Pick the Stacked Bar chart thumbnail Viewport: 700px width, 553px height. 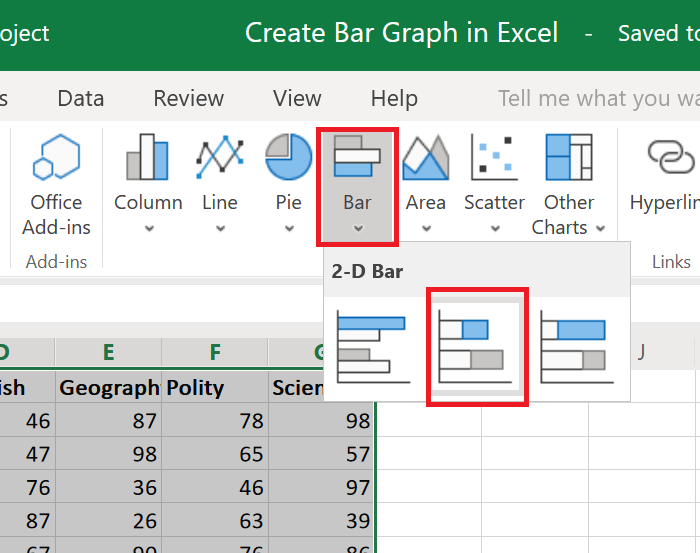[x=476, y=346]
